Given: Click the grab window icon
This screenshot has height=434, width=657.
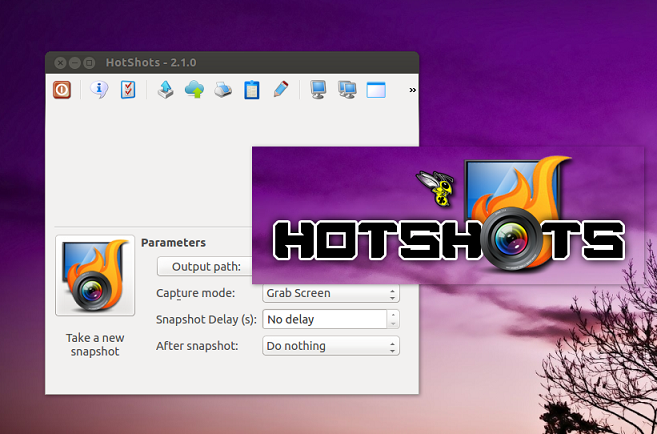Looking at the screenshot, I should [x=376, y=90].
